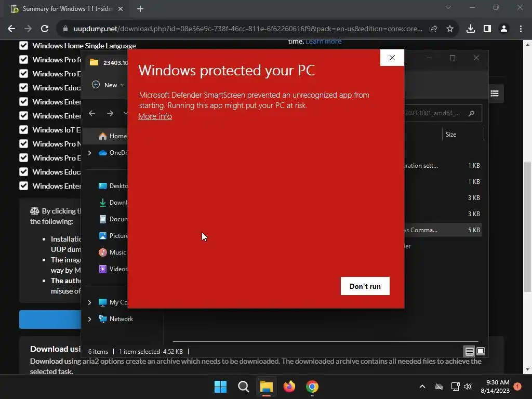Reload the uupdump page
The height and width of the screenshot is (399, 532).
tap(45, 29)
